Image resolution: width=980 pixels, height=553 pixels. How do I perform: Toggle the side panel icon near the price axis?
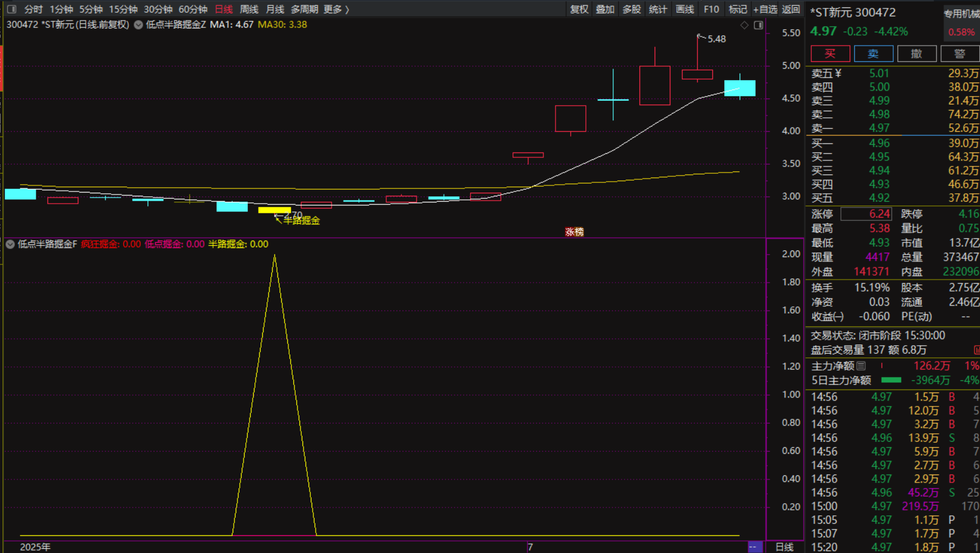click(758, 25)
